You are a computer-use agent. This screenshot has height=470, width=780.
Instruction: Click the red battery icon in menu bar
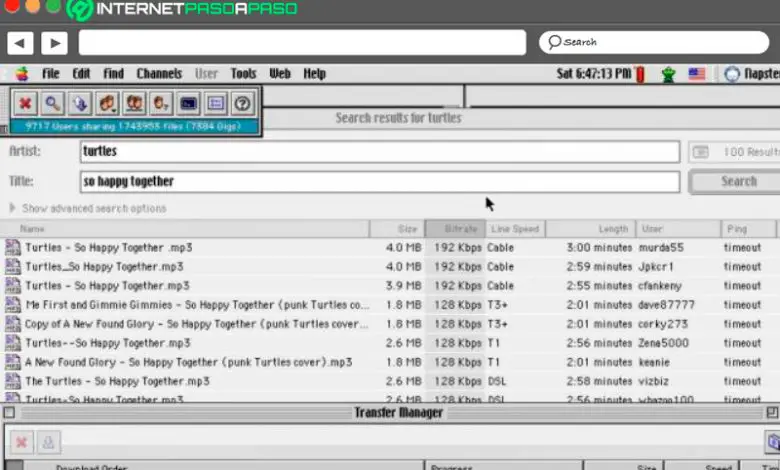tap(640, 75)
